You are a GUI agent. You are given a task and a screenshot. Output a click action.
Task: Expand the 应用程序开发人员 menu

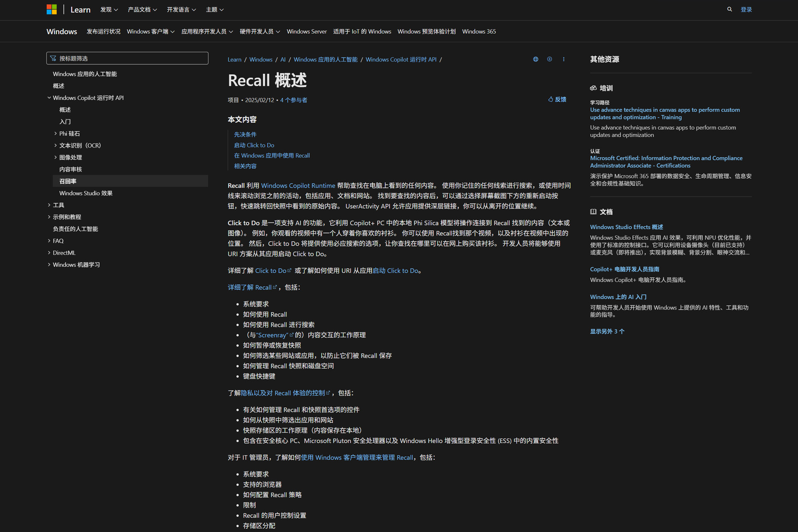point(207,32)
